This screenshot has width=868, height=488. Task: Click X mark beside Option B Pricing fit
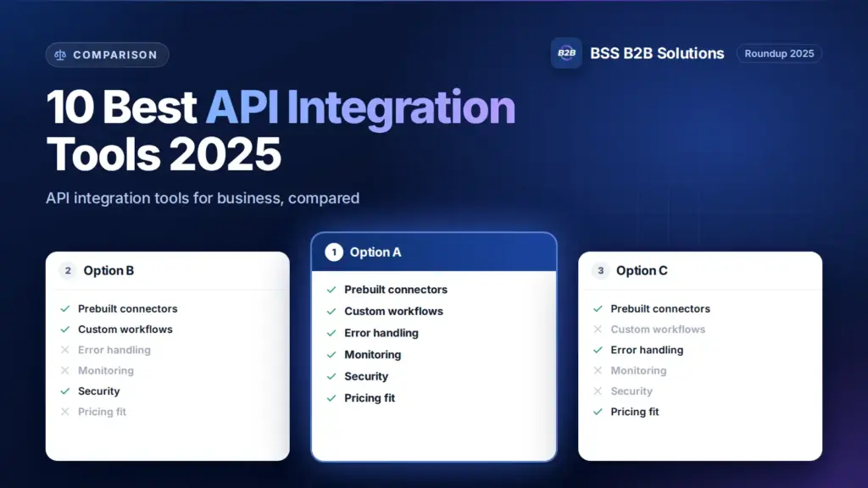(x=65, y=412)
